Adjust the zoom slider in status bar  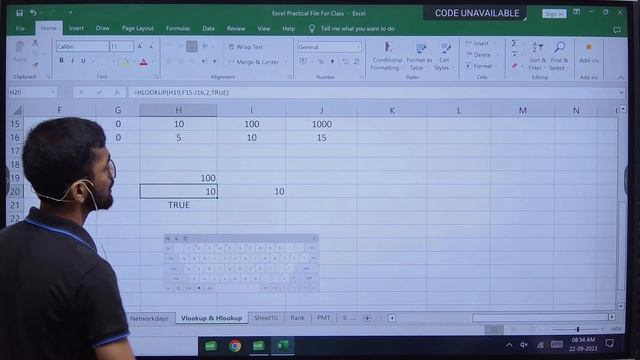[x=578, y=329]
